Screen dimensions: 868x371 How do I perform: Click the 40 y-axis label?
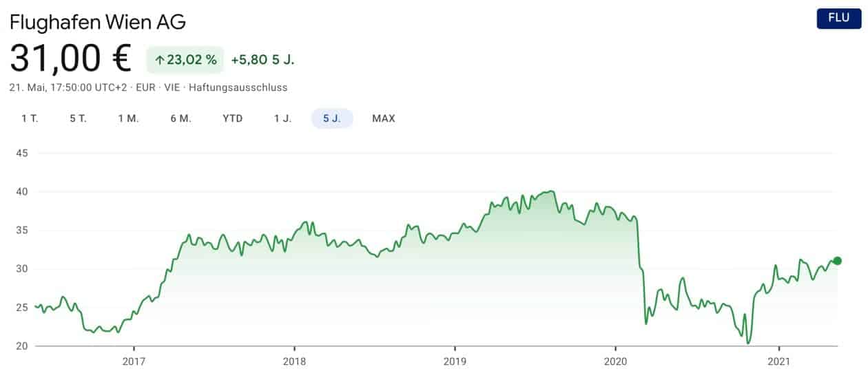(21, 191)
